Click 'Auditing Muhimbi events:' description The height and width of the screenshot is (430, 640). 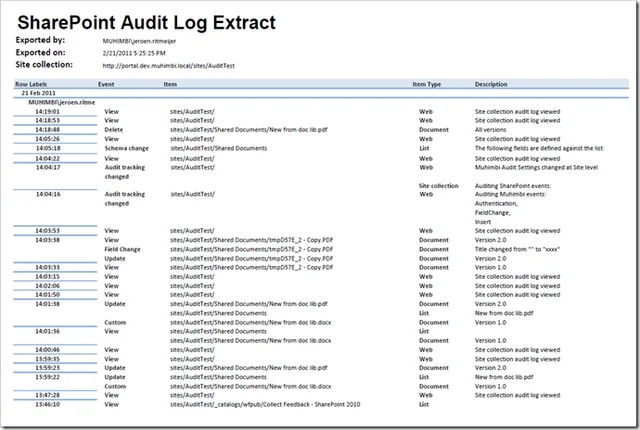(x=510, y=194)
